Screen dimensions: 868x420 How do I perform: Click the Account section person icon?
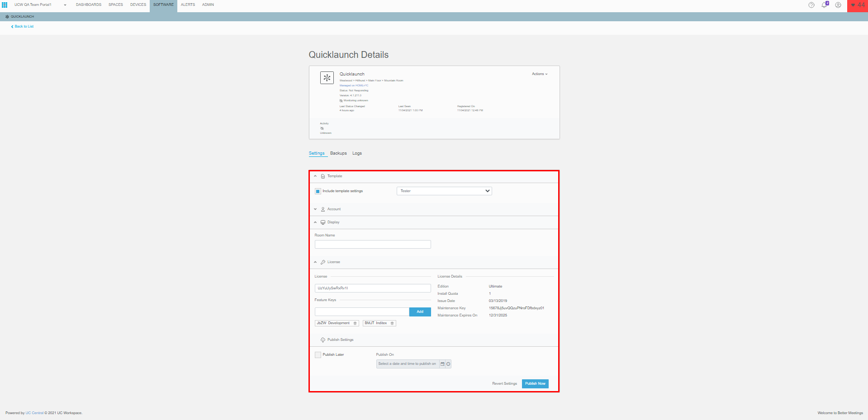pos(323,209)
